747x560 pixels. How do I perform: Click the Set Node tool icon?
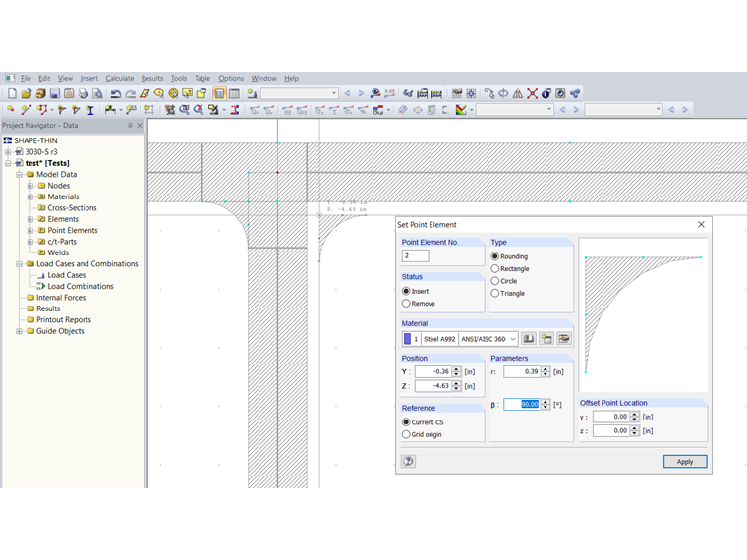pyautogui.click(x=11, y=110)
